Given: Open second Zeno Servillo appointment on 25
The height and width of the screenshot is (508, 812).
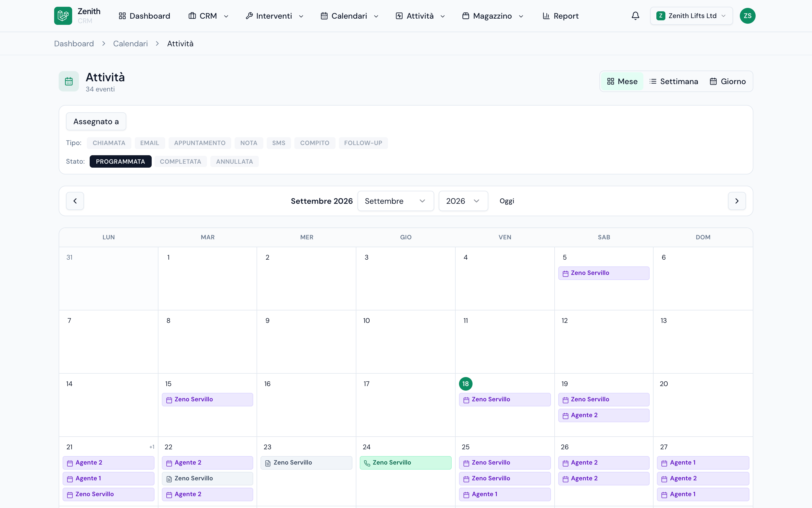Looking at the screenshot, I should 505,478.
